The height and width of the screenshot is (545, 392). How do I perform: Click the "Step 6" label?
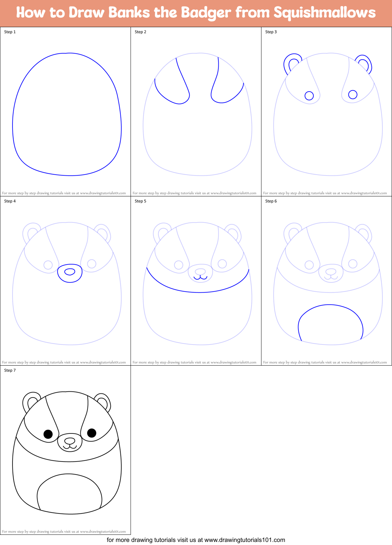(x=271, y=201)
